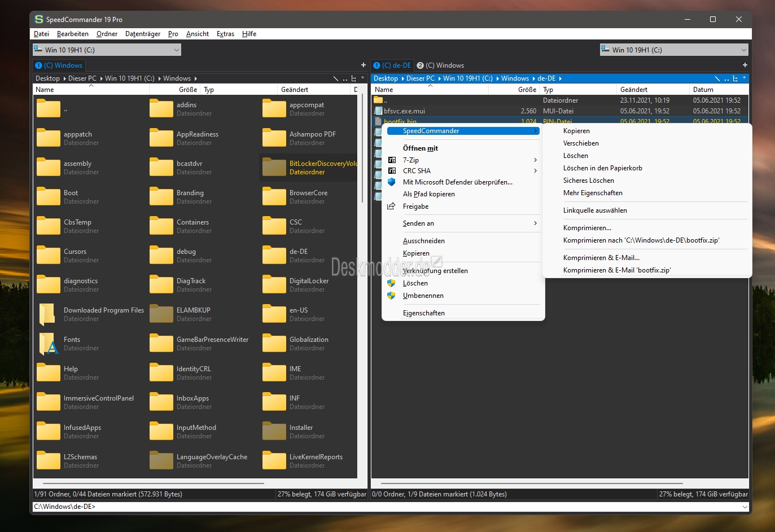Select the LanguageOverlayCache folder icon
Viewport: 775px width, 532px height.
tap(161, 461)
